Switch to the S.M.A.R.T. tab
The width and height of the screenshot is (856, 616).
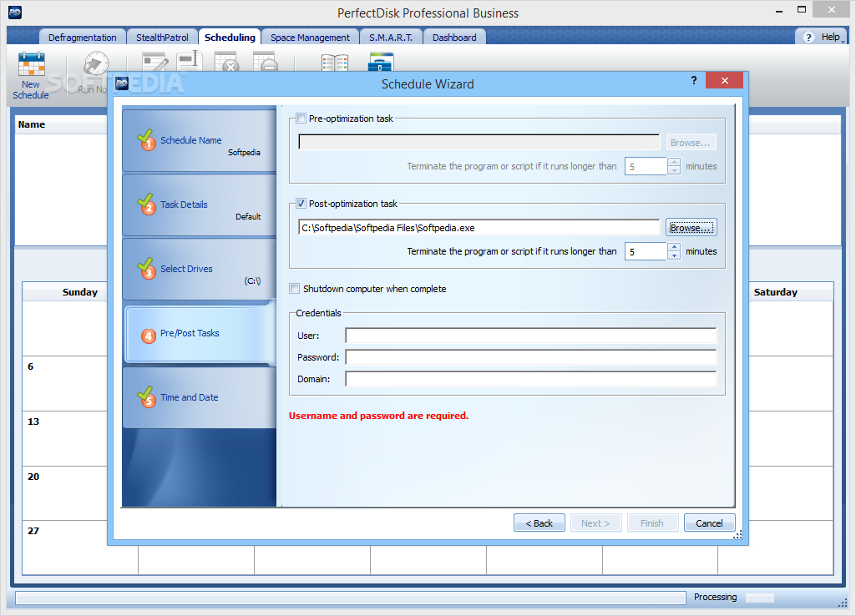click(391, 37)
